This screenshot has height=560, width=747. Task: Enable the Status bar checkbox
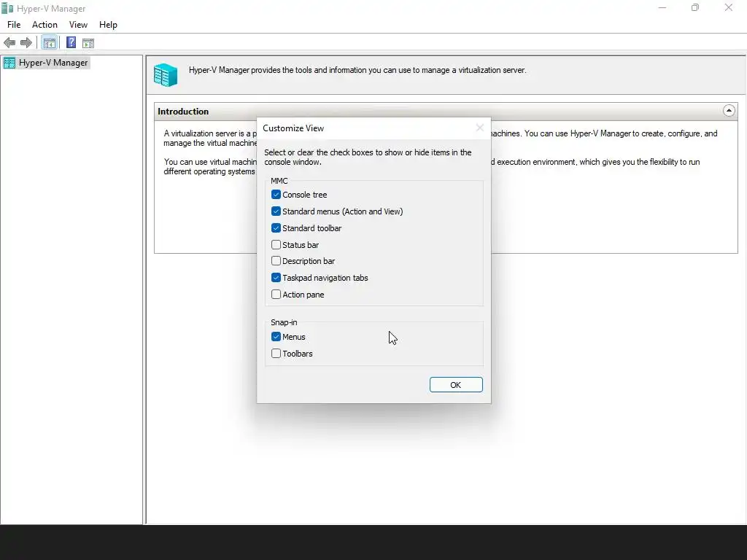(276, 245)
